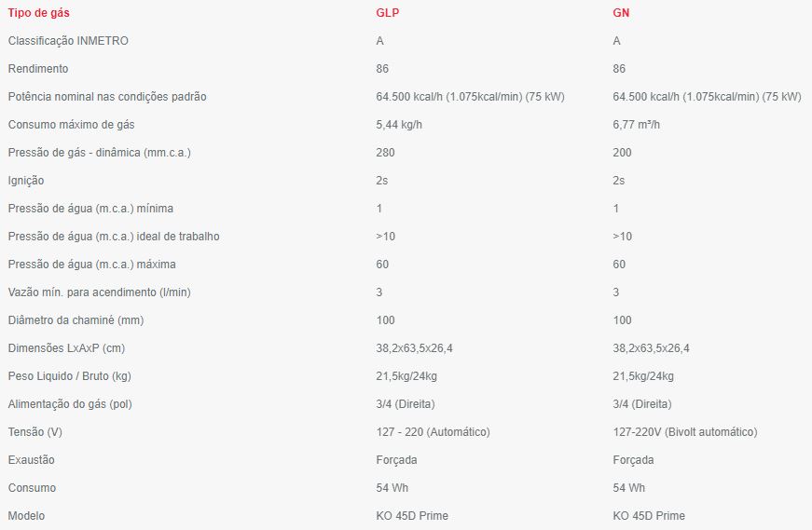The width and height of the screenshot is (812, 530).
Task: Click the '5,44 kg/h' consumption value
Action: pyautogui.click(x=398, y=125)
